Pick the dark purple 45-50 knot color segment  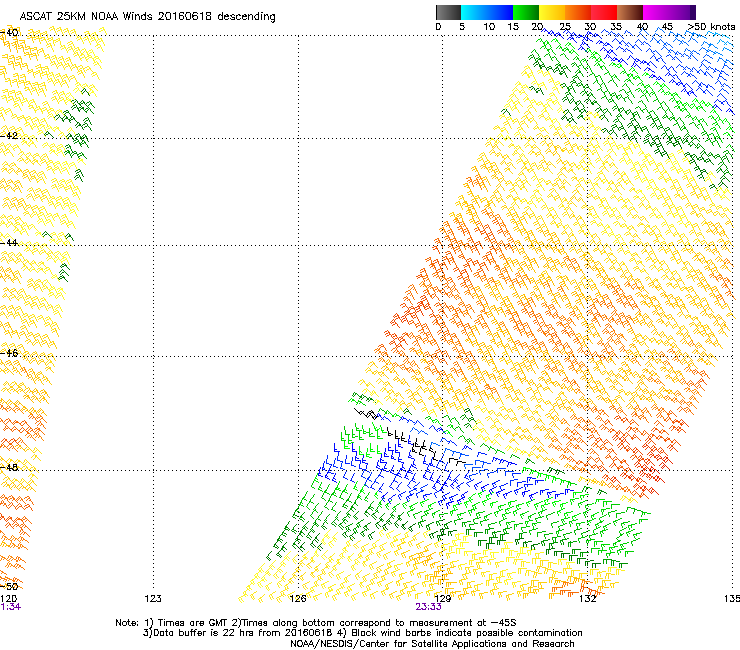coord(682,12)
